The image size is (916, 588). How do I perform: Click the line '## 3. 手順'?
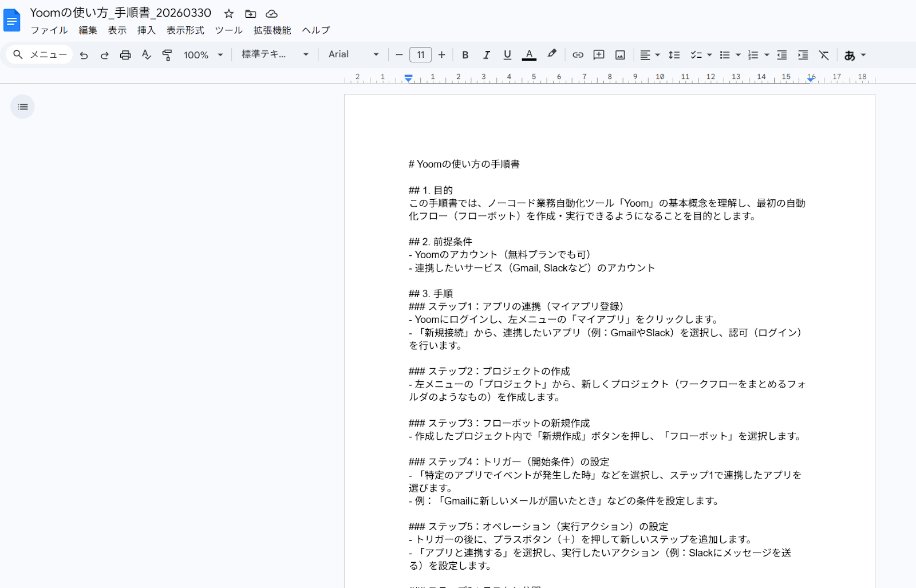click(431, 294)
